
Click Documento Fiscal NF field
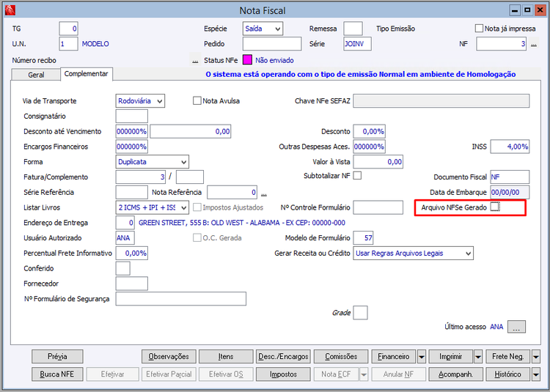pos(510,177)
